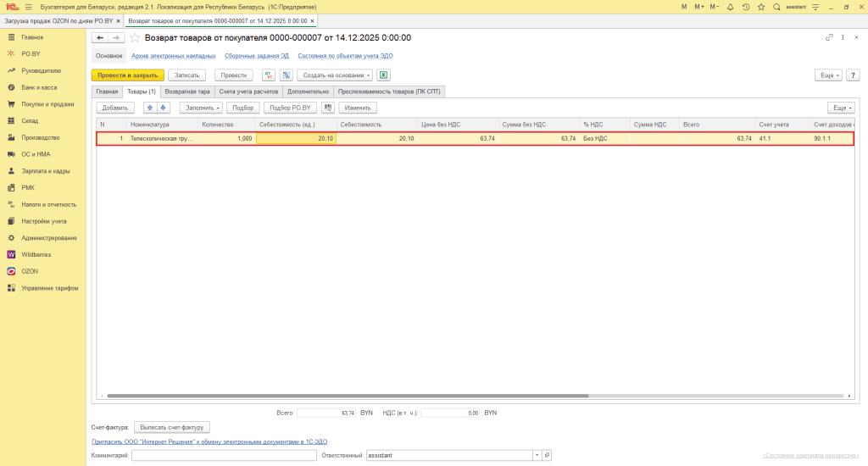868x466 pixels.
Task: Click the Провести button
Action: click(x=234, y=75)
